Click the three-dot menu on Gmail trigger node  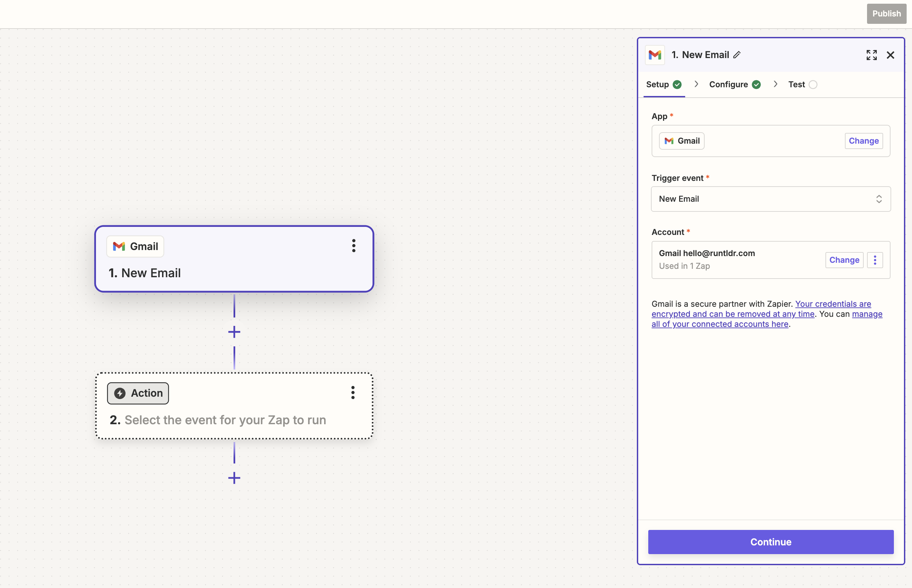[353, 246]
